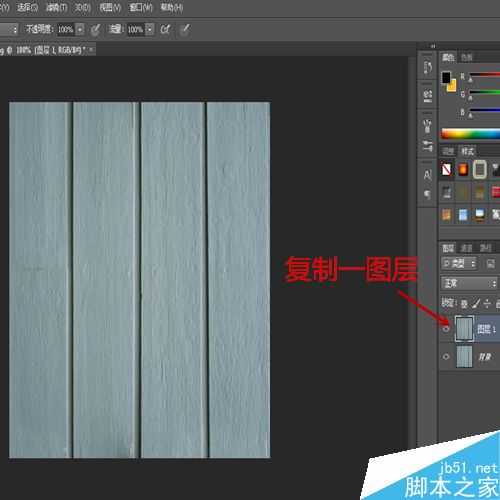Image resolution: width=500 pixels, height=500 pixels.
Task: Apply the Default Style (None) swatch
Action: (446, 170)
